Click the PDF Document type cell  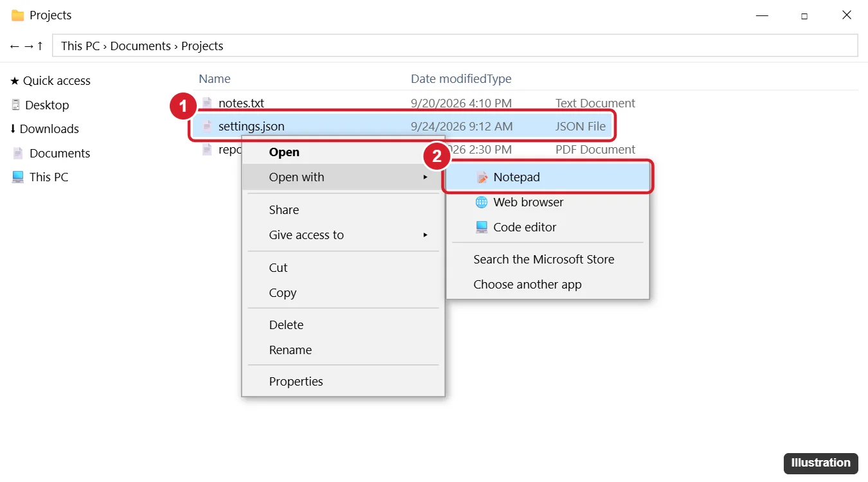click(x=595, y=149)
